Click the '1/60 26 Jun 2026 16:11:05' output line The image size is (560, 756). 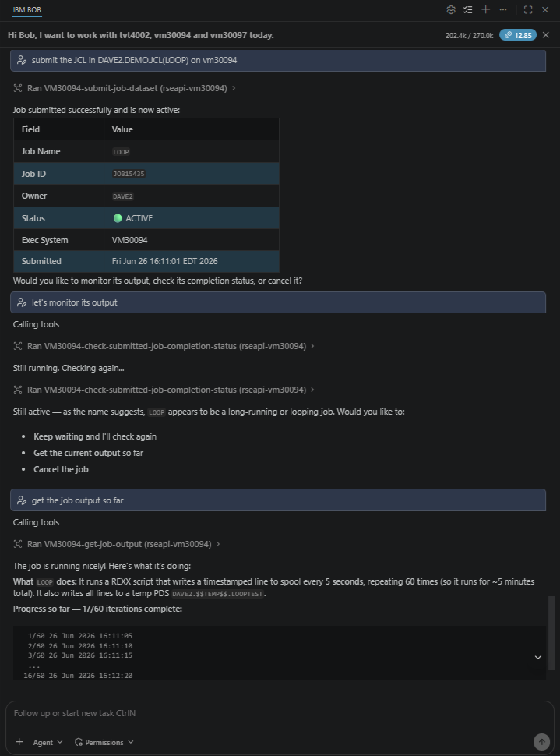pyautogui.click(x=80, y=636)
